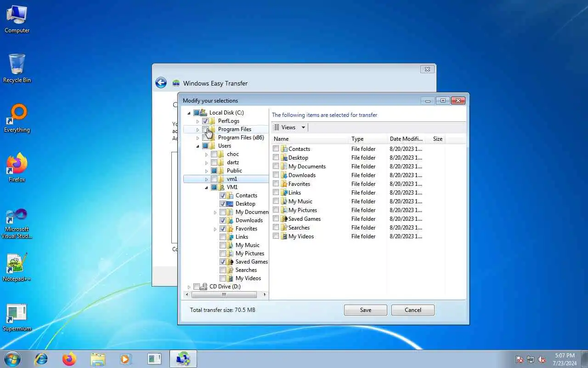
Task: Open Firefox from the taskbar
Action: [69, 359]
